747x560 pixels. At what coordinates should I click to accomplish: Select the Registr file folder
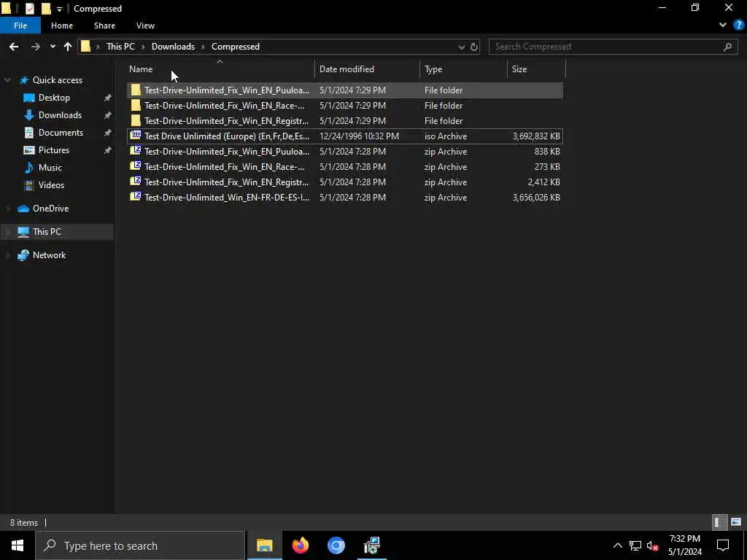tap(345, 121)
